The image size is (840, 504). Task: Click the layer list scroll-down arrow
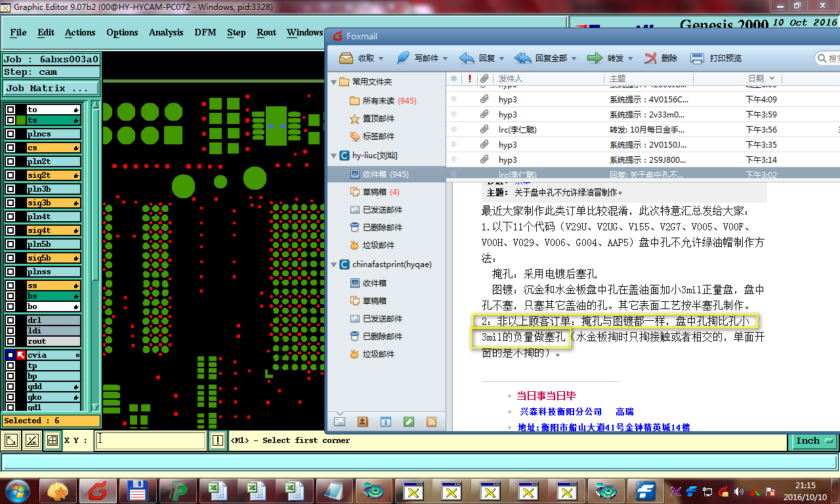coord(96,407)
